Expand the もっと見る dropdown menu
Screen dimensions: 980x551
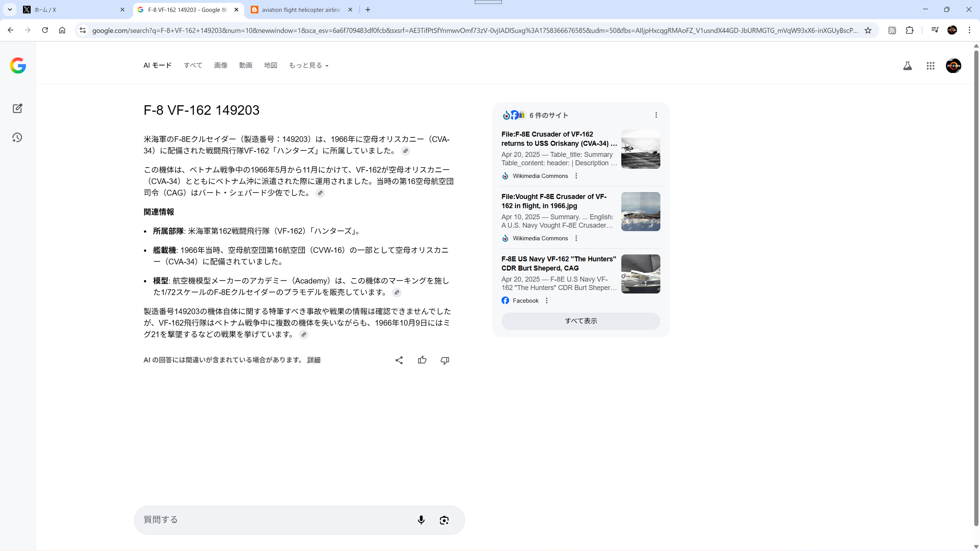tap(309, 65)
